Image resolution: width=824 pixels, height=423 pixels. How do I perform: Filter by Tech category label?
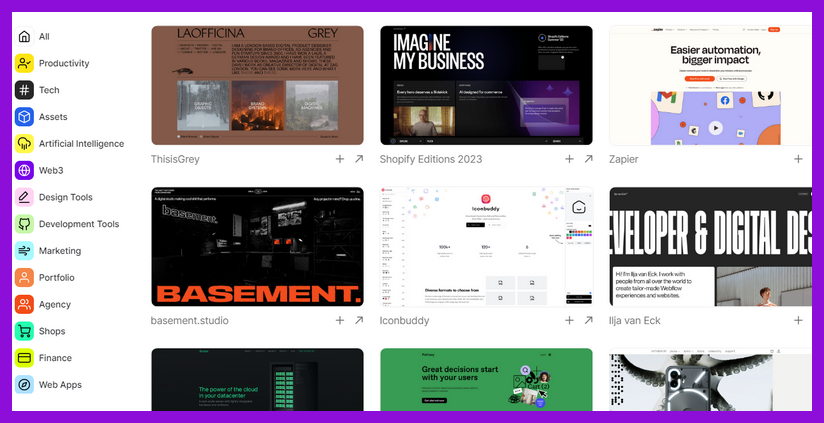pyautogui.click(x=49, y=90)
